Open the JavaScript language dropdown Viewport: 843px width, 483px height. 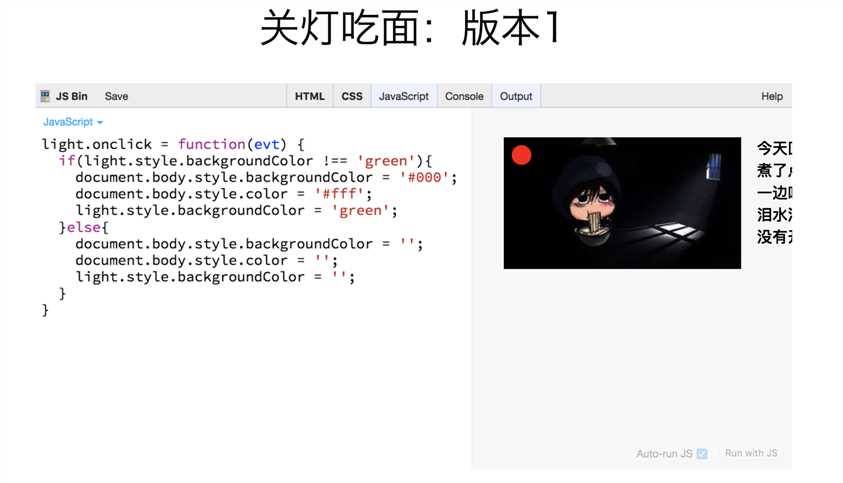point(73,122)
